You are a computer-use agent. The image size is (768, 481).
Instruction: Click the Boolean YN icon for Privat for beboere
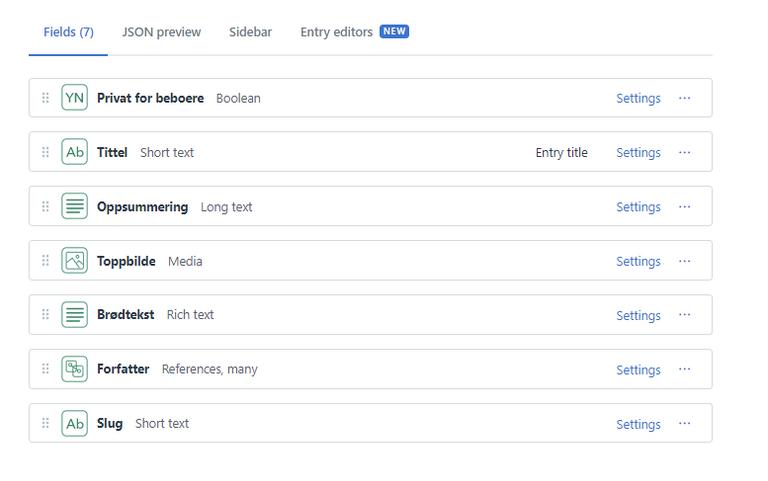[x=74, y=98]
